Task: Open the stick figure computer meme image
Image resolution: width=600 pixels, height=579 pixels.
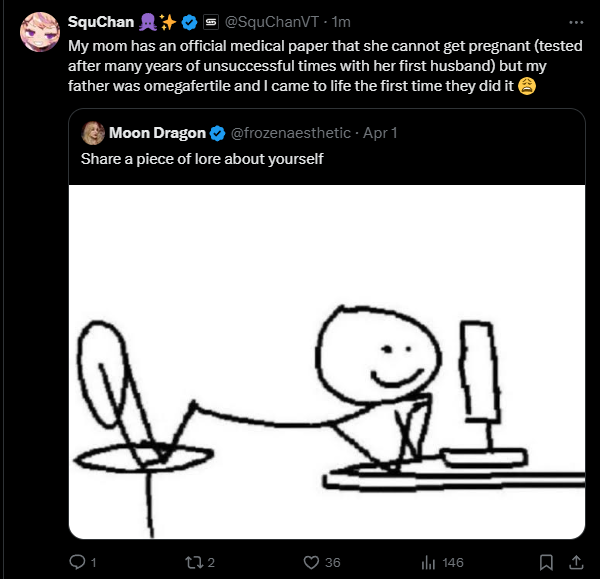Action: [327, 362]
